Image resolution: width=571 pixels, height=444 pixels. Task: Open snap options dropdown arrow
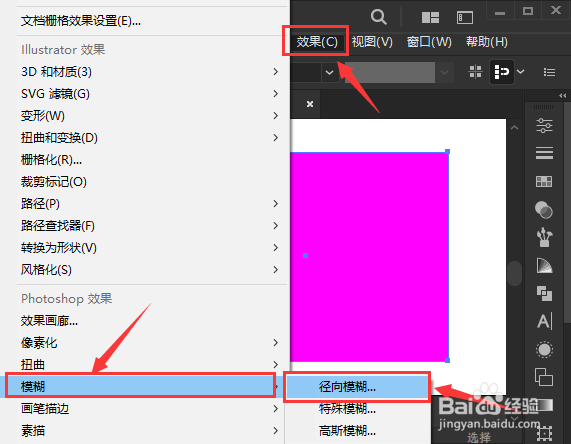pos(521,72)
